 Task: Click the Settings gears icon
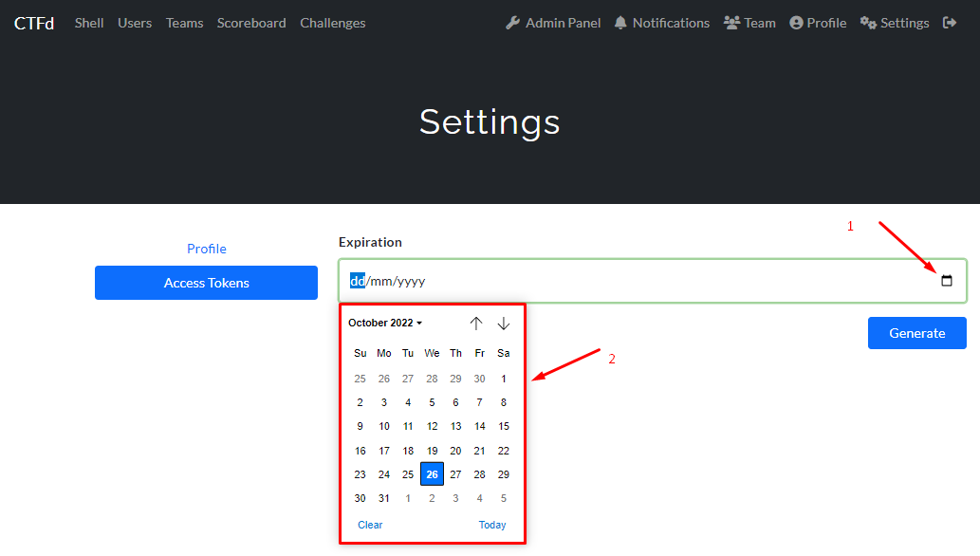tap(868, 23)
